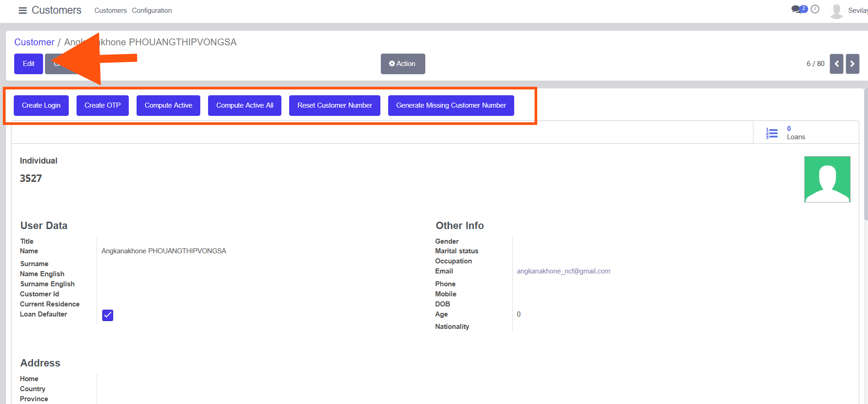Click the user avatar icon in top bar

pos(836,11)
